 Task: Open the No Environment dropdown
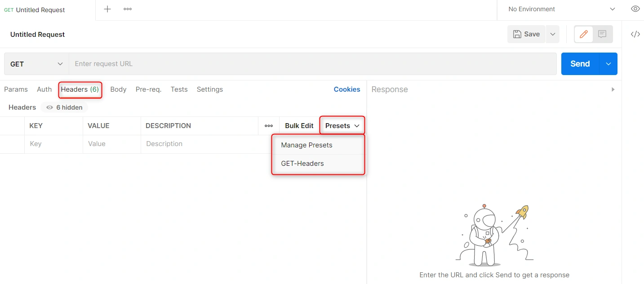point(561,9)
